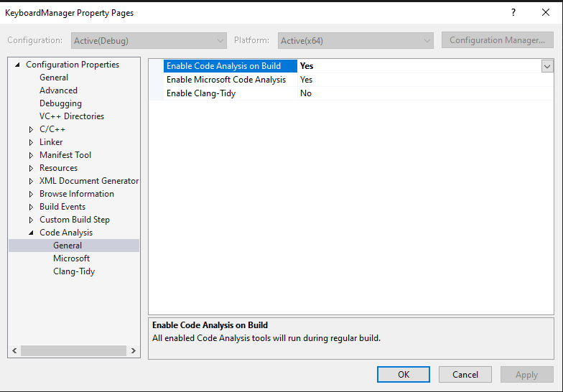The image size is (563, 392).
Task: Select the Code Analysis tree label
Action: tap(66, 233)
